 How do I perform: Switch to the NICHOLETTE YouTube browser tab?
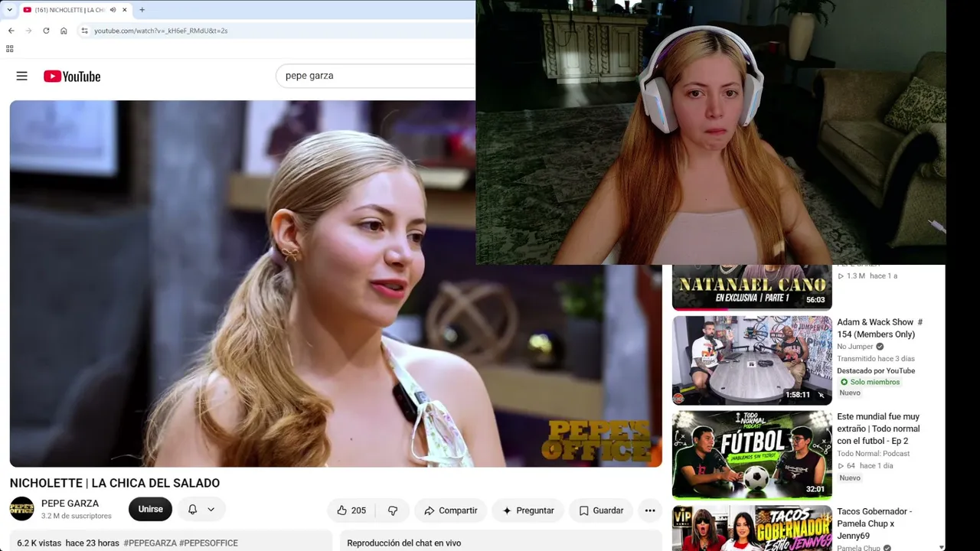click(74, 10)
